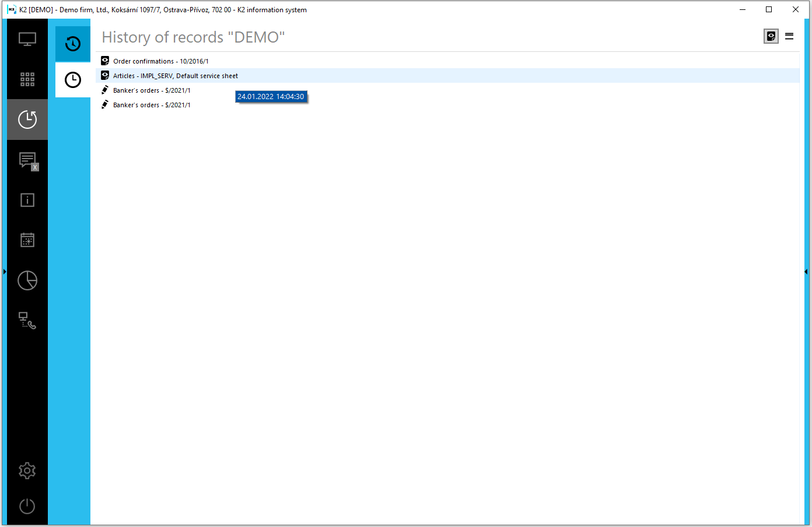Open the messages chat icon in sidebar

(27, 160)
